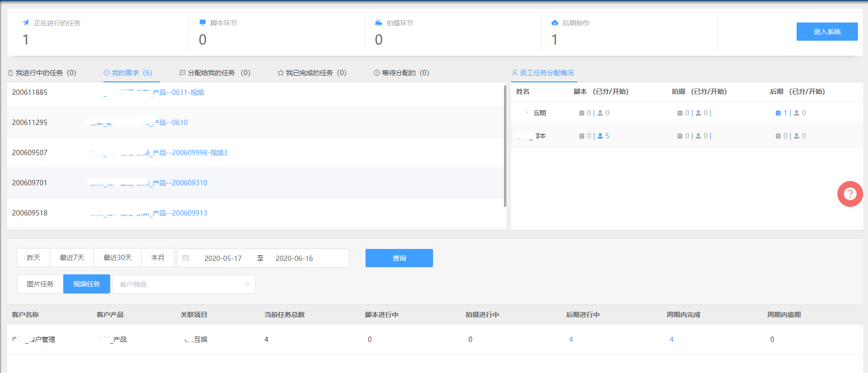Select the 视频任务 toggle option
The width and height of the screenshot is (868, 373).
coord(87,284)
